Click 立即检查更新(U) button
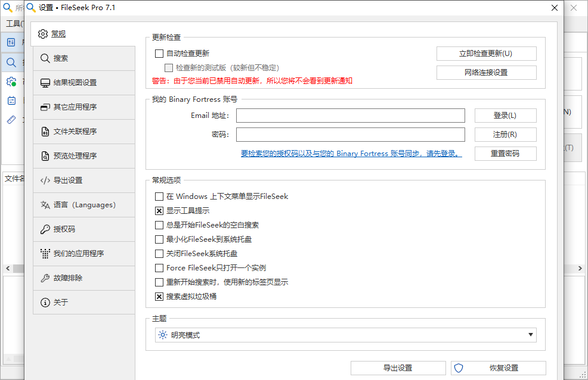Image resolution: width=588 pixels, height=380 pixels. [487, 54]
